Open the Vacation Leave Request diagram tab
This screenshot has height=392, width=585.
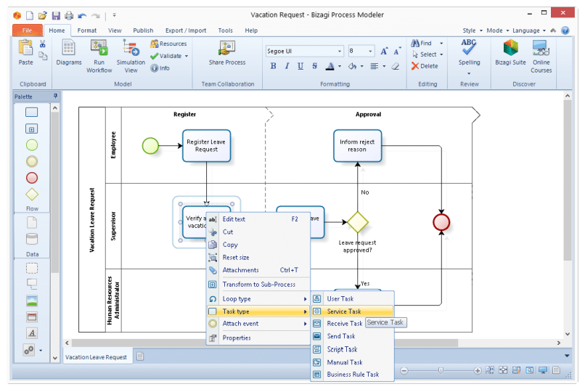click(x=96, y=357)
